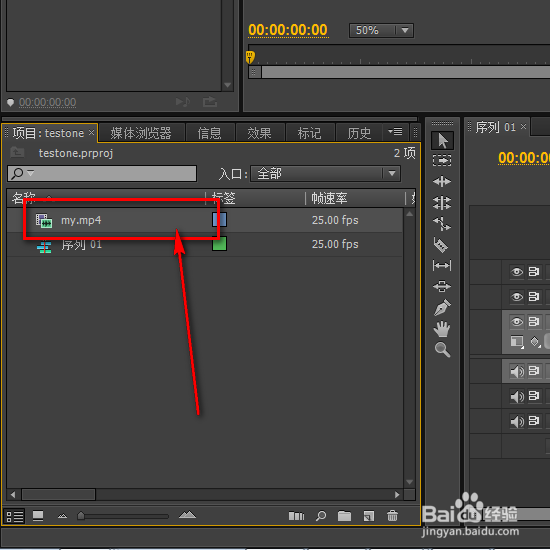The image size is (550, 550).
Task: Select the Slide tool
Action: pos(442,286)
